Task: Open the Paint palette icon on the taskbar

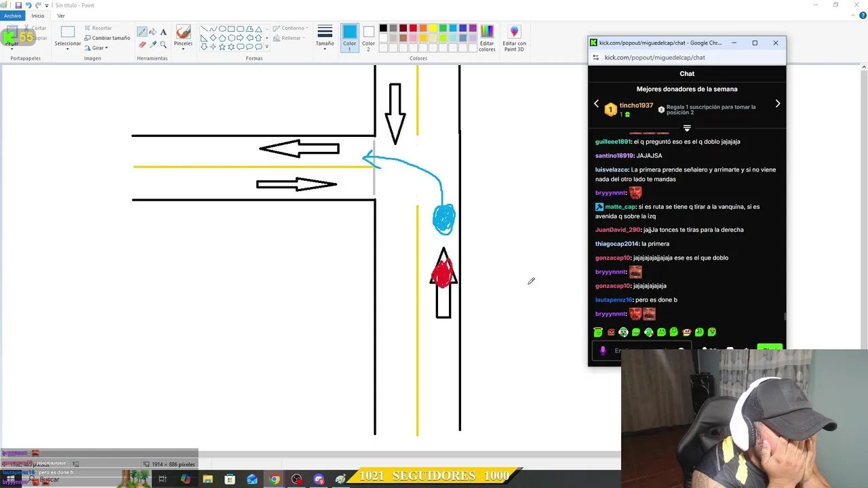Action: (341, 479)
